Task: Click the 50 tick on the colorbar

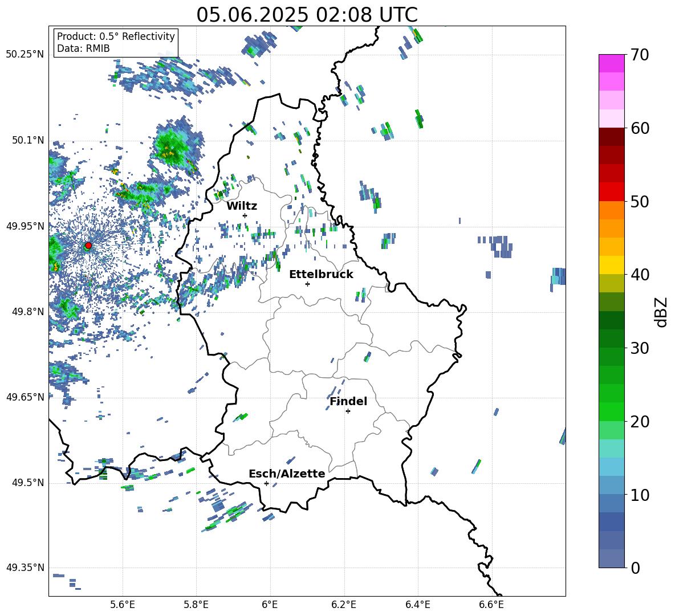Action: (640, 201)
